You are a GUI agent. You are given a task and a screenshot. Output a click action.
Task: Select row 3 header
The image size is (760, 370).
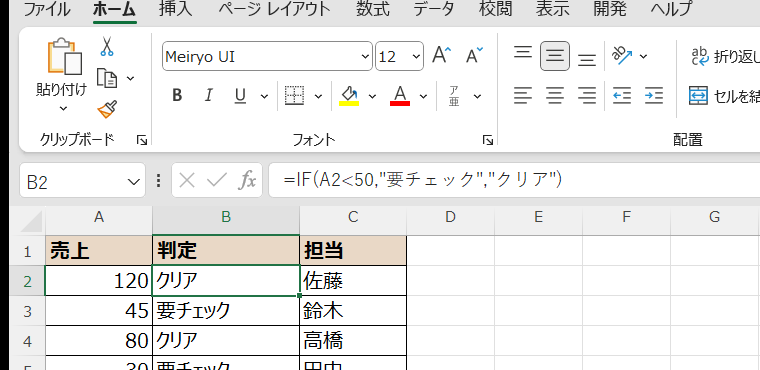pos(28,311)
